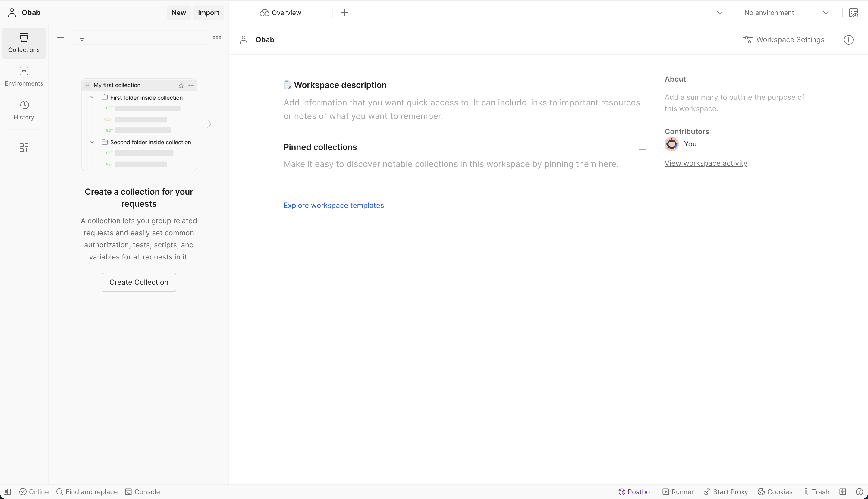868x499 pixels.
Task: Add a pinned collection with the plus icon
Action: [x=643, y=149]
